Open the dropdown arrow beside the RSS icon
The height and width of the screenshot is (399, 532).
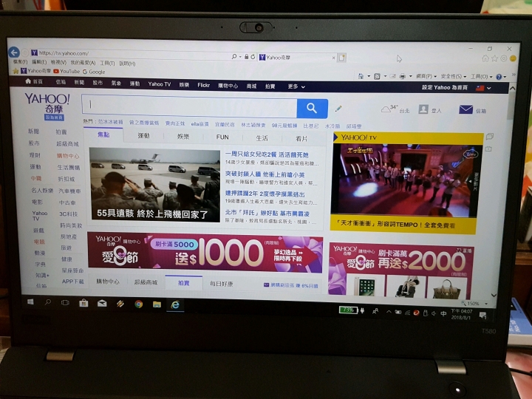click(x=385, y=76)
